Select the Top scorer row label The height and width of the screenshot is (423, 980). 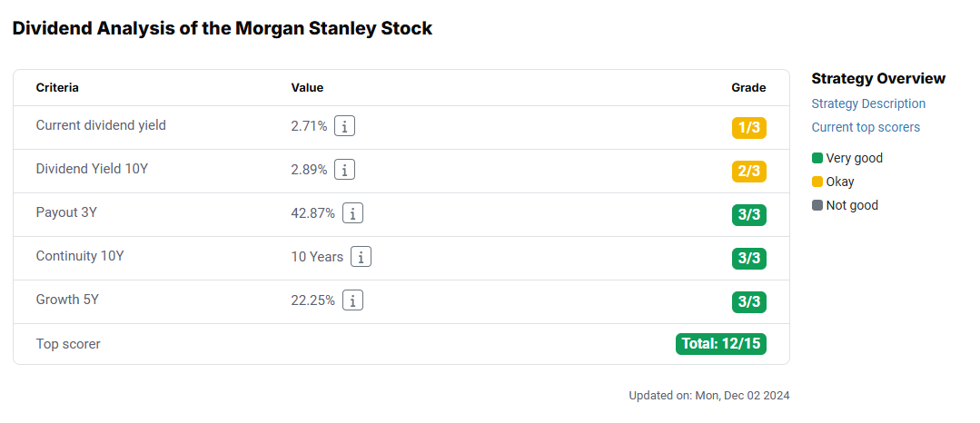[x=68, y=344]
